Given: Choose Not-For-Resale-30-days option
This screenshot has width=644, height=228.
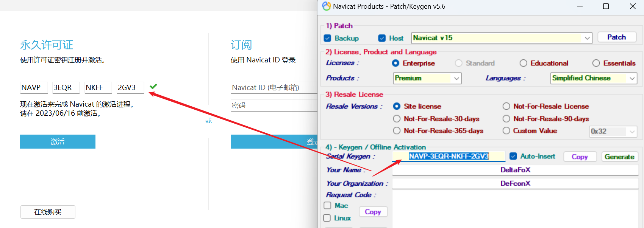Looking at the screenshot, I should click(397, 119).
